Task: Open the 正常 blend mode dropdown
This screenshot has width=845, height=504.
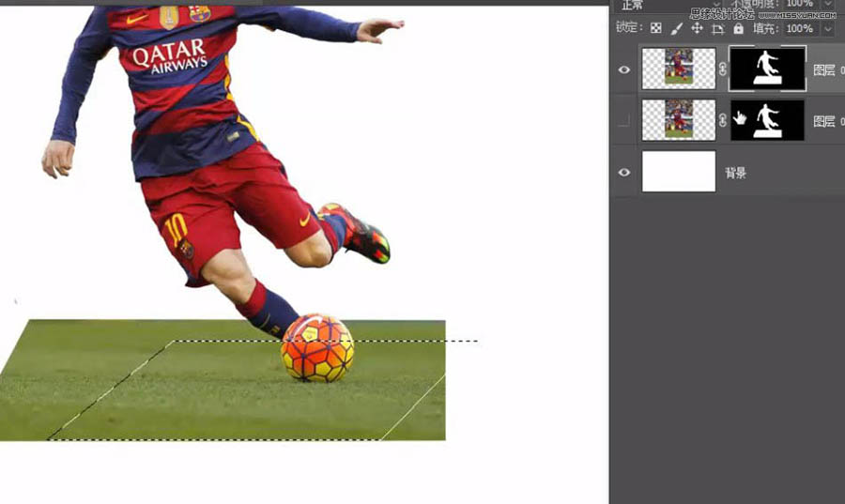Action: (667, 6)
